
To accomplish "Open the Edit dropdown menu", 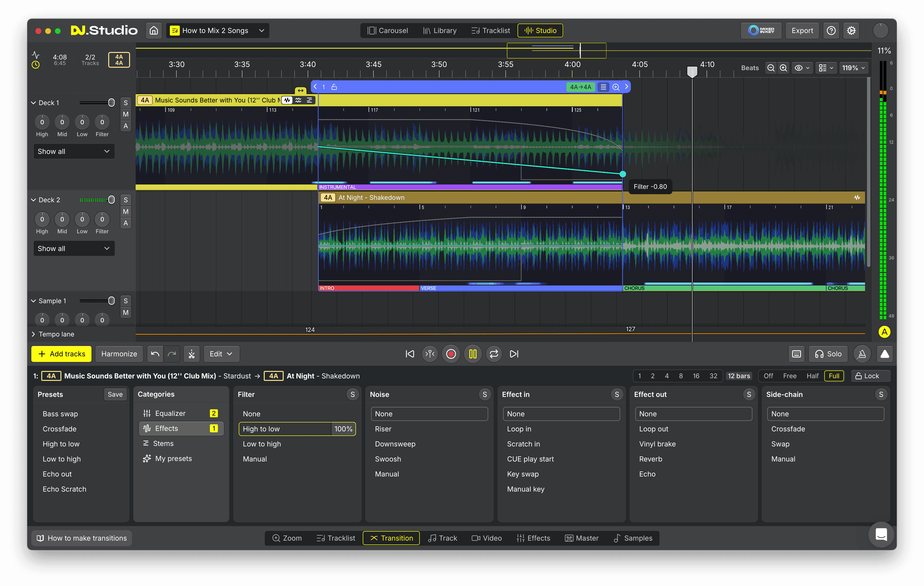I will [221, 354].
